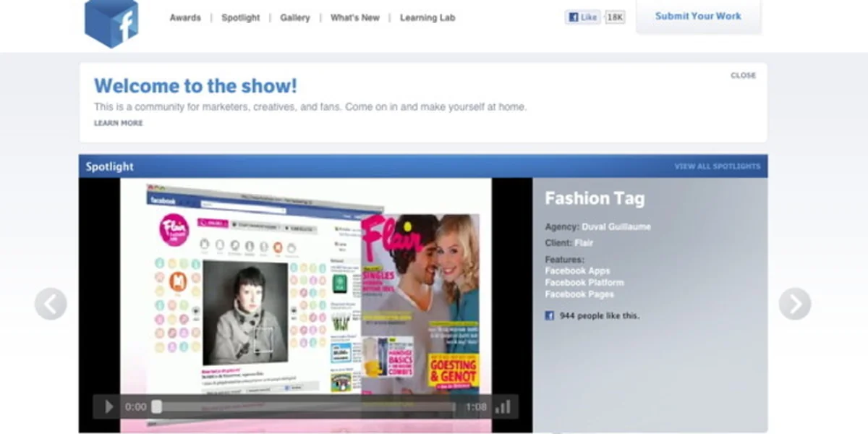Click the Facebook Studio cube logo
Viewport: 868px width, 434px height.
point(111,22)
